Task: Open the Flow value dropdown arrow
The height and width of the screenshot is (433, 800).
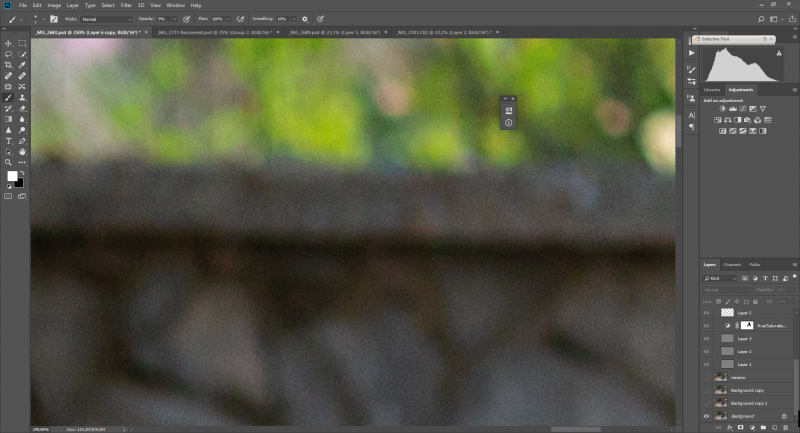Action: coord(228,19)
